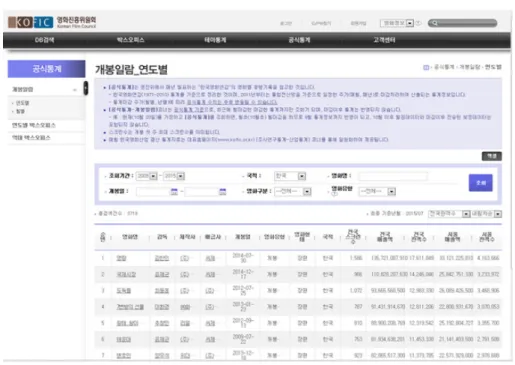Select 연도별 박스오피스 in the sidebar
Image resolution: width=515 pixels, height=365 pixels.
coord(34,125)
